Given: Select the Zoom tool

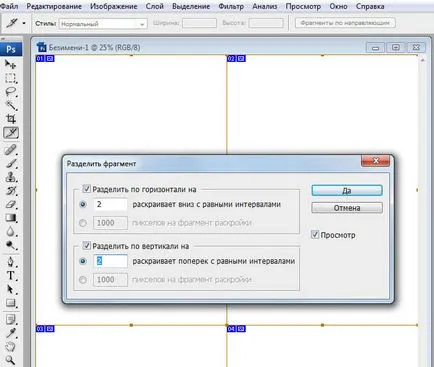Looking at the screenshot, I should pyautogui.click(x=11, y=360).
